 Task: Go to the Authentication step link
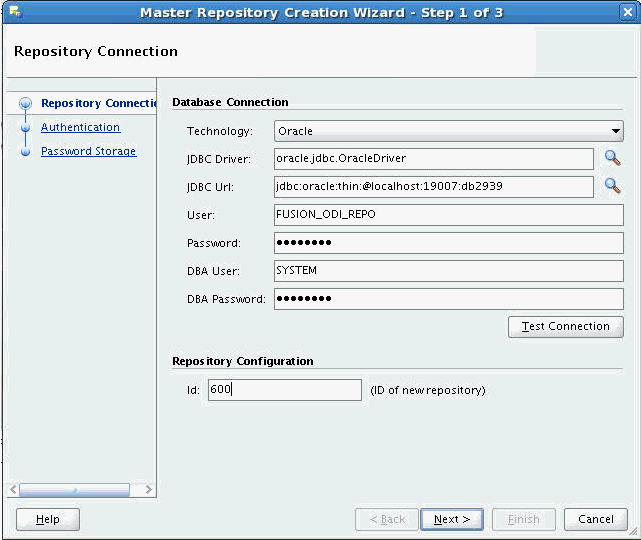[x=81, y=127]
